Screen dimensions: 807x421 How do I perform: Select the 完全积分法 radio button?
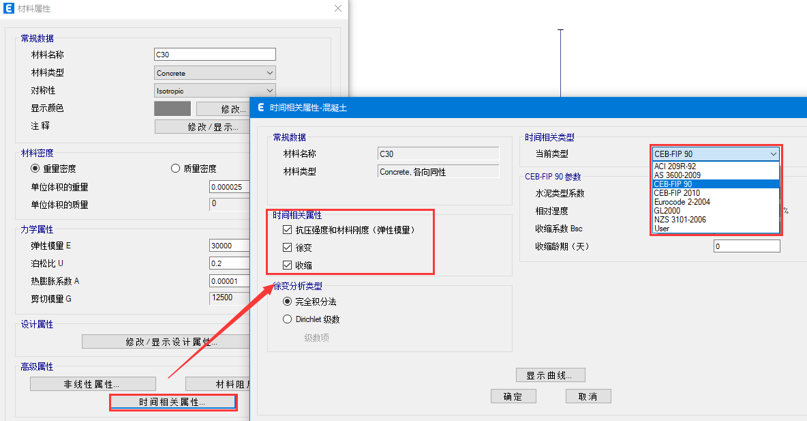[x=287, y=301]
